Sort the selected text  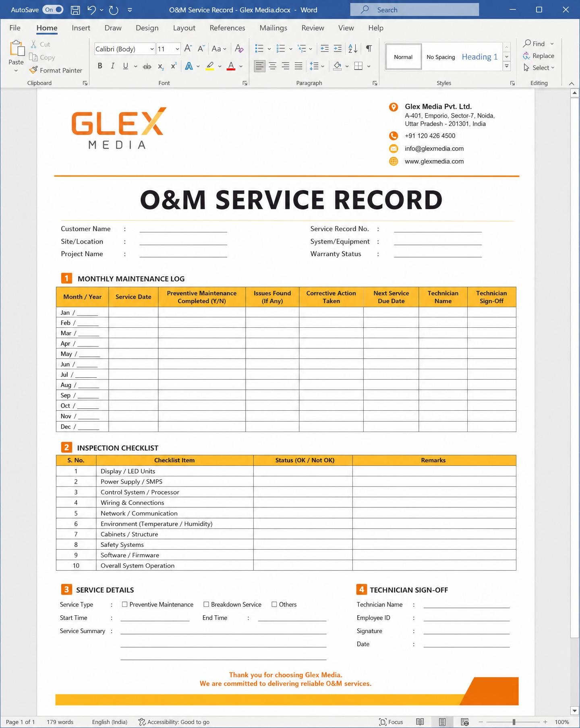click(x=353, y=49)
